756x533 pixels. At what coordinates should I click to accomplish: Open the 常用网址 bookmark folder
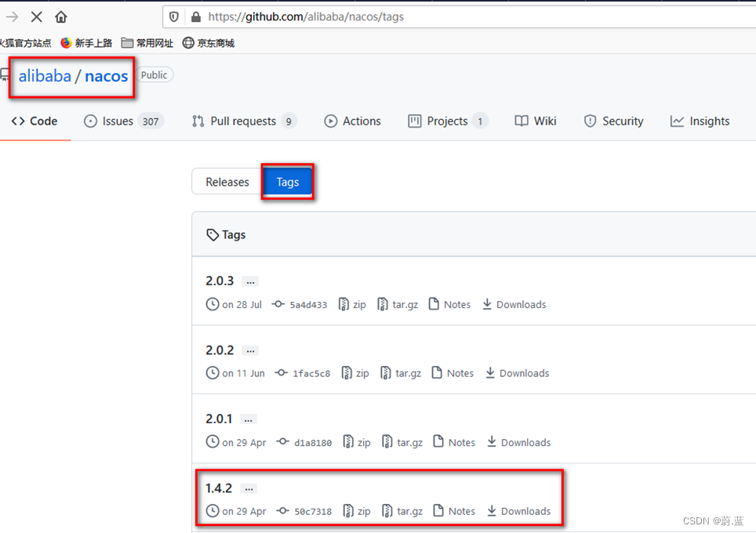coord(147,43)
